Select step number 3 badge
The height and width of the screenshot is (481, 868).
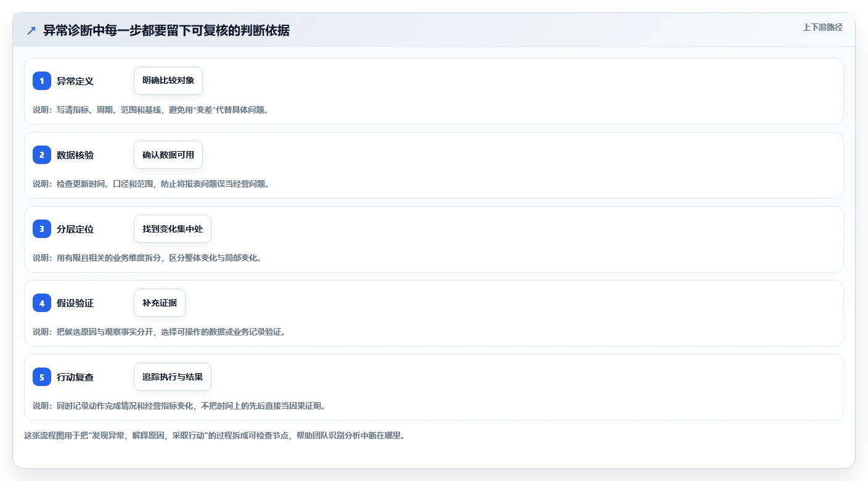(x=42, y=229)
